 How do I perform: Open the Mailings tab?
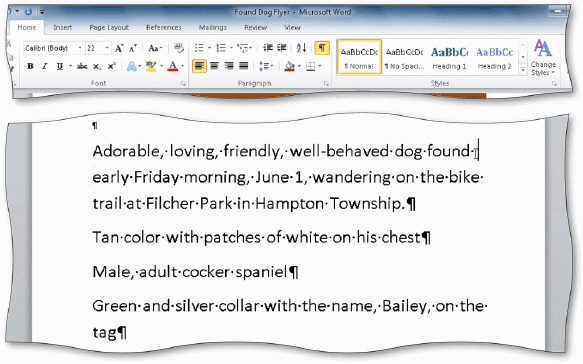click(213, 28)
